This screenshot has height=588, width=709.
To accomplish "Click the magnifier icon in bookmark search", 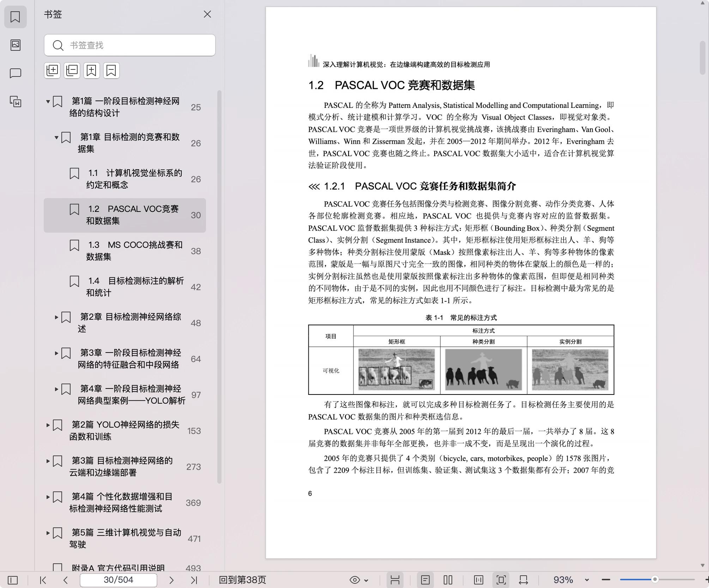I will 58,45.
